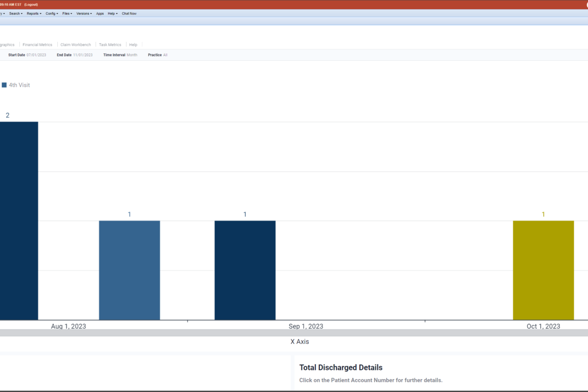Start a chat with Chat Now
This screenshot has height=392, width=588.
click(x=129, y=14)
